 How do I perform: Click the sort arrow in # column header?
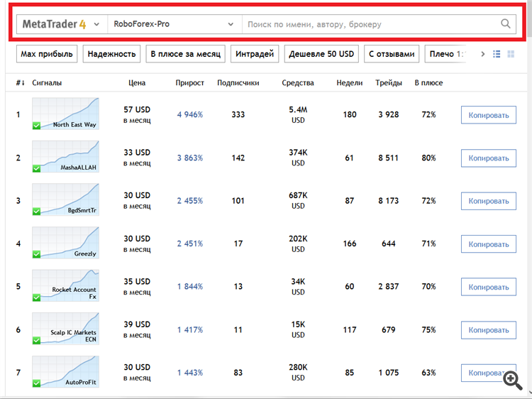coord(24,83)
